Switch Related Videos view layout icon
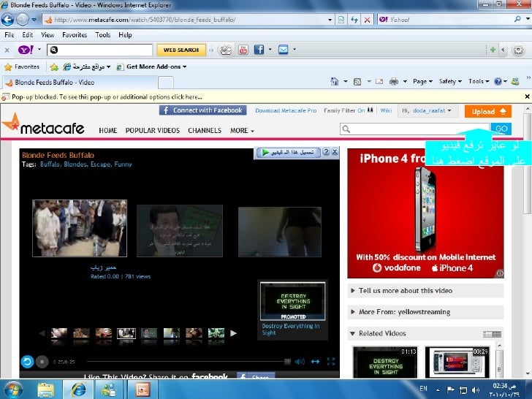This screenshot has height=399, width=532. pos(492,334)
